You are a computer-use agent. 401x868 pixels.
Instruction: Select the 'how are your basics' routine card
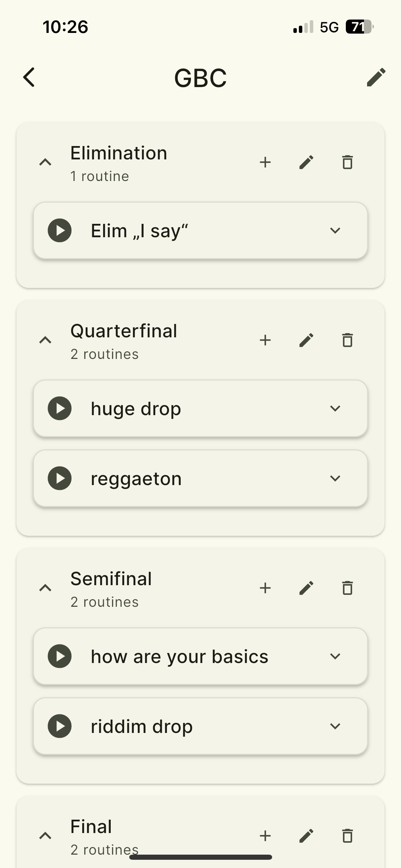[179, 656]
